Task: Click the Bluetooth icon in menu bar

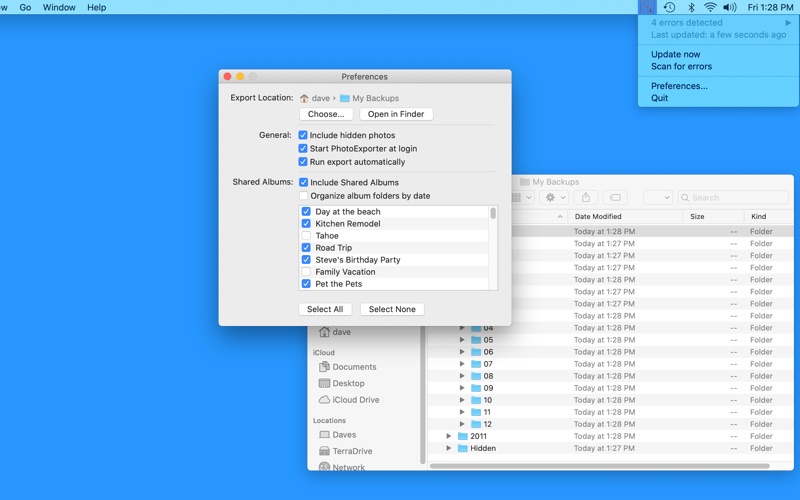Action: (691, 7)
